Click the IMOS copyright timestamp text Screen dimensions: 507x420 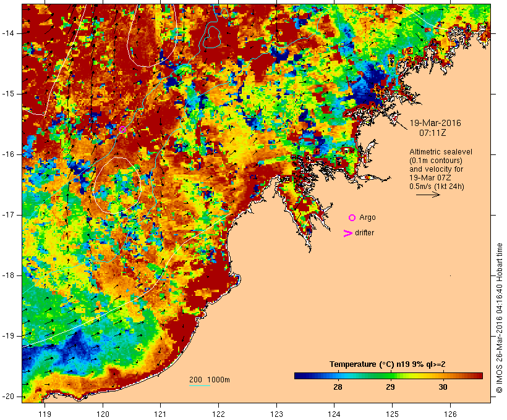[x=500, y=318]
